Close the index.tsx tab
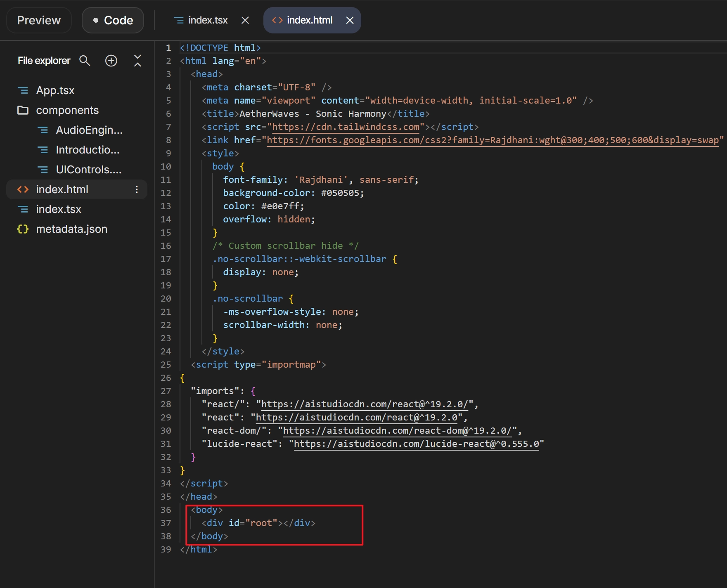Screen dimensions: 727x588 click(x=245, y=20)
